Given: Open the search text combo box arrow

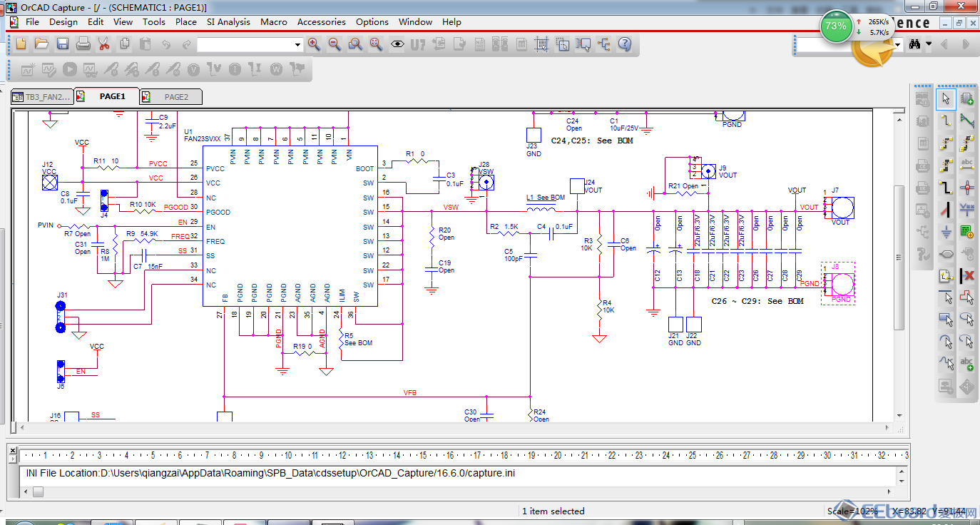Looking at the screenshot, I should [898, 44].
